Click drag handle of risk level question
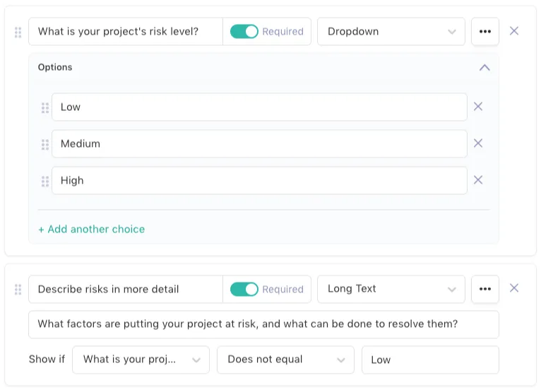 (18, 32)
